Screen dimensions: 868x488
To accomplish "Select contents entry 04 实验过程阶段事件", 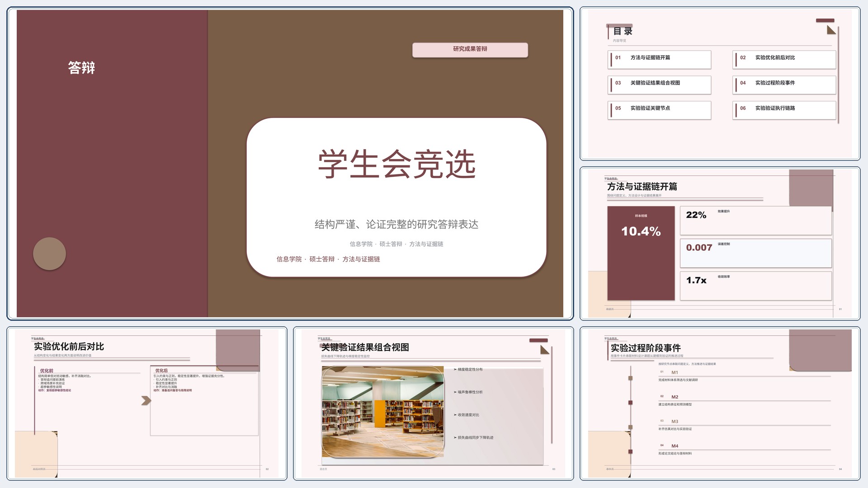I will coord(784,85).
